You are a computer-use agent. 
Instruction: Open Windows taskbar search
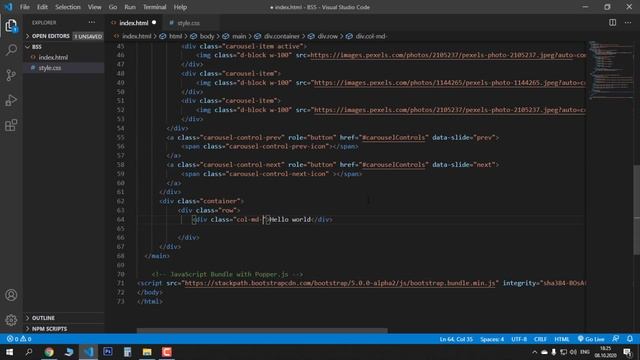coord(29,352)
